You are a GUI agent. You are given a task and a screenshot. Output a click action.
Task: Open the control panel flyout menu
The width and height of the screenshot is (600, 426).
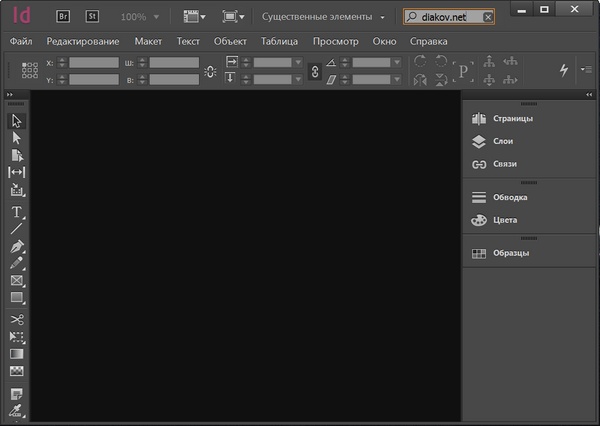pos(586,69)
